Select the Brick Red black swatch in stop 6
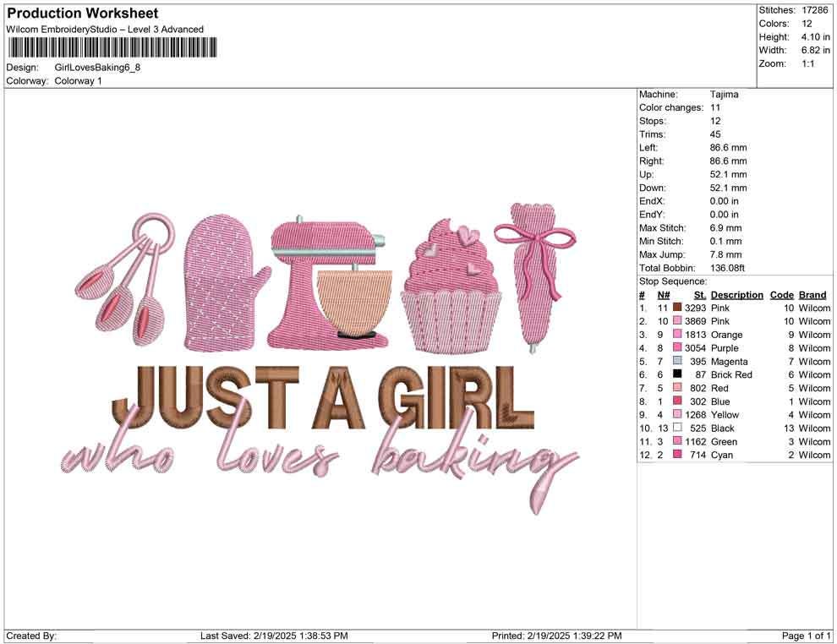The width and height of the screenshot is (837, 644). (676, 374)
